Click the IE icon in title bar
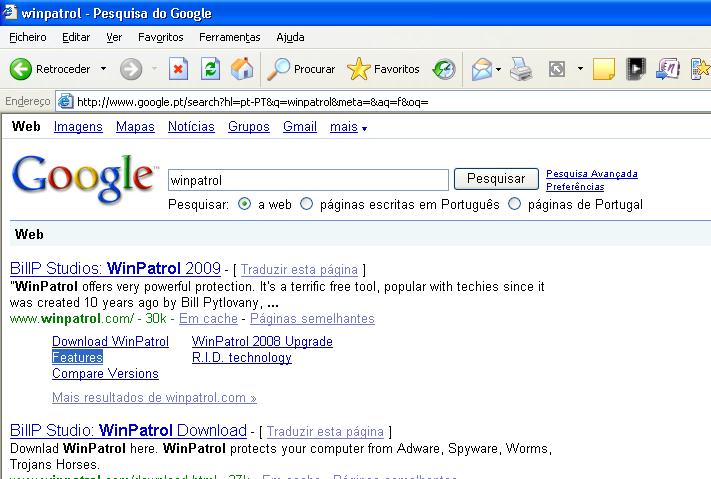The width and height of the screenshot is (711, 479). tap(10, 12)
